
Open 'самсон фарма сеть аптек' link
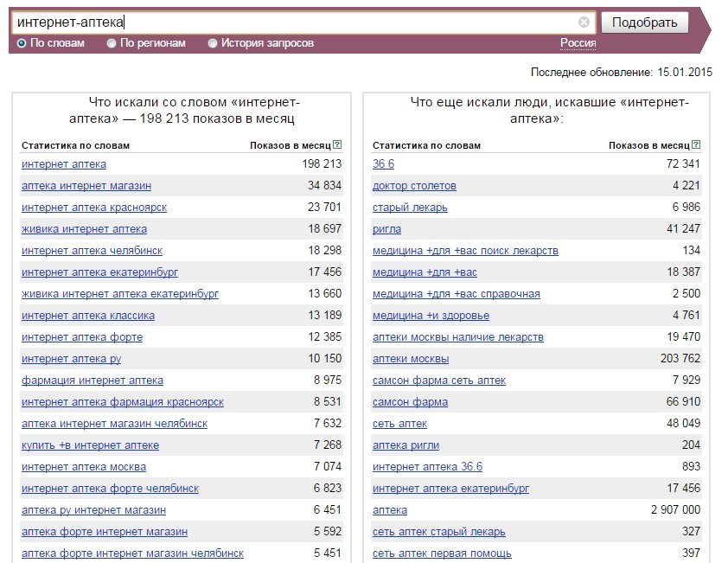(x=439, y=380)
